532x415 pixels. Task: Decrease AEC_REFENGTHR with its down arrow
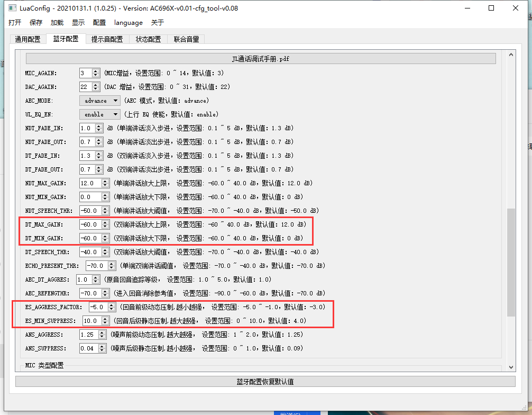(x=105, y=295)
